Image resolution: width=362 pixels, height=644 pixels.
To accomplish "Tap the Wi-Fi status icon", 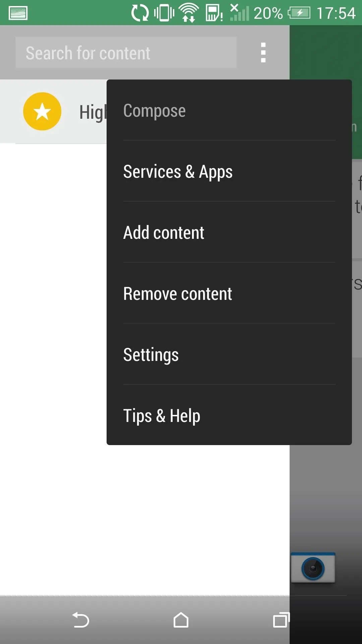I will (x=189, y=13).
